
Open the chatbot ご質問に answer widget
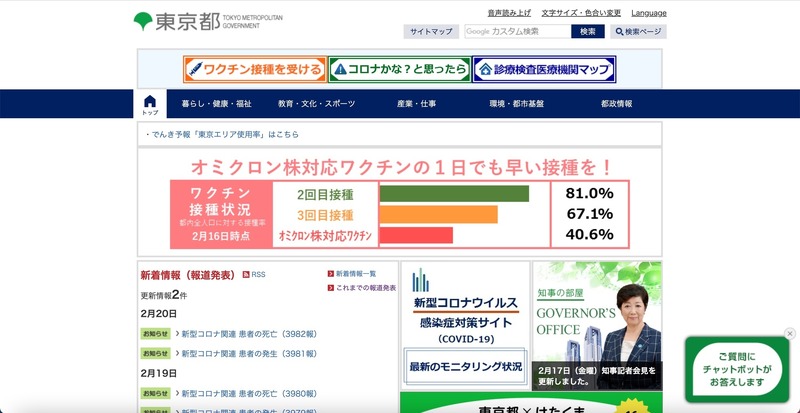click(x=738, y=369)
